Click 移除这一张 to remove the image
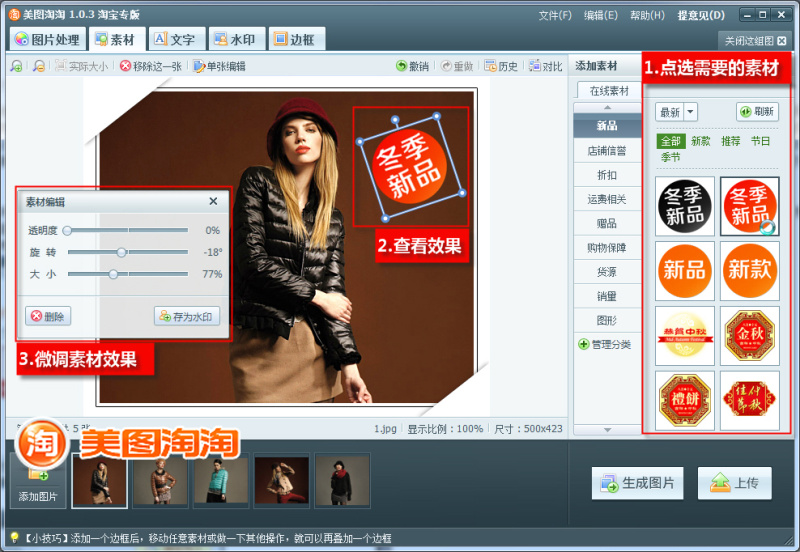Image resolution: width=800 pixels, height=552 pixels. point(151,66)
